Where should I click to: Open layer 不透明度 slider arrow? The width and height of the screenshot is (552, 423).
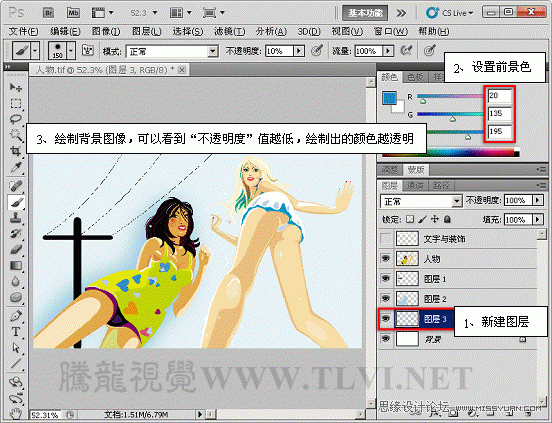point(538,200)
